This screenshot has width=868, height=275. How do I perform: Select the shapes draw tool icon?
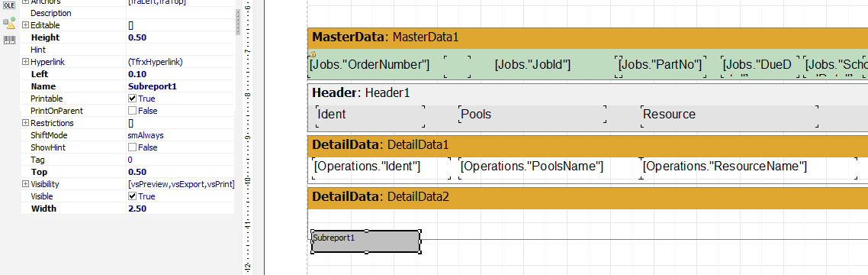(9, 23)
